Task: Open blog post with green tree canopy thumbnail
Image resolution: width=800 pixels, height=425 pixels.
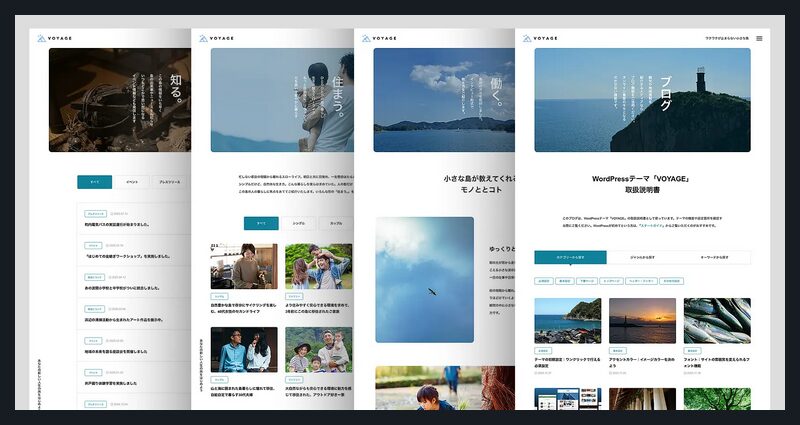Action: (x=717, y=398)
